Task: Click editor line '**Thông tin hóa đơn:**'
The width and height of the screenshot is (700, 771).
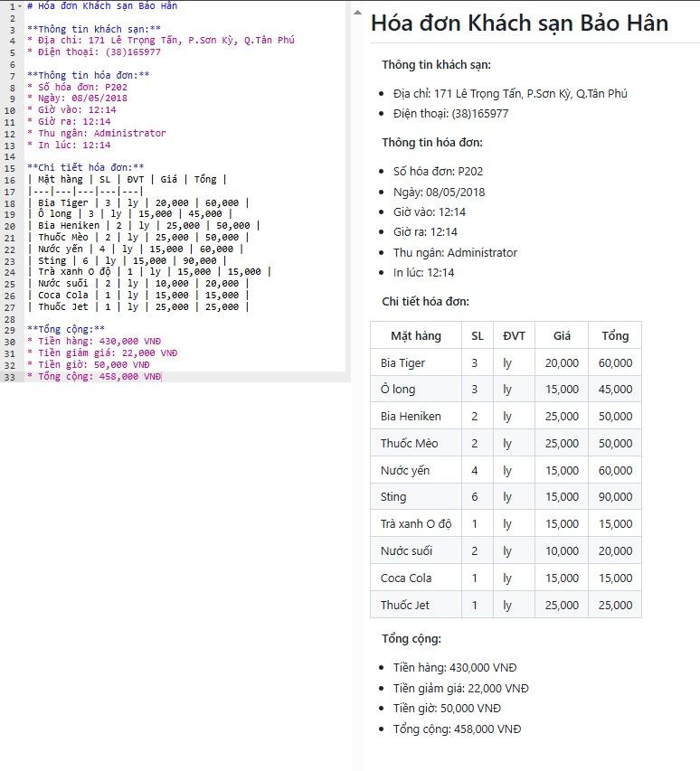Action: coord(89,75)
